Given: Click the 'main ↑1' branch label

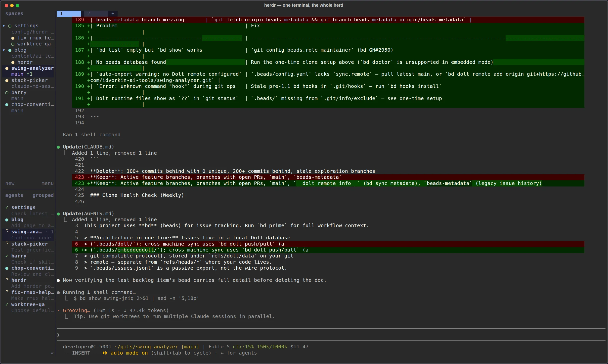Looking at the screenshot, I should 22,74.
